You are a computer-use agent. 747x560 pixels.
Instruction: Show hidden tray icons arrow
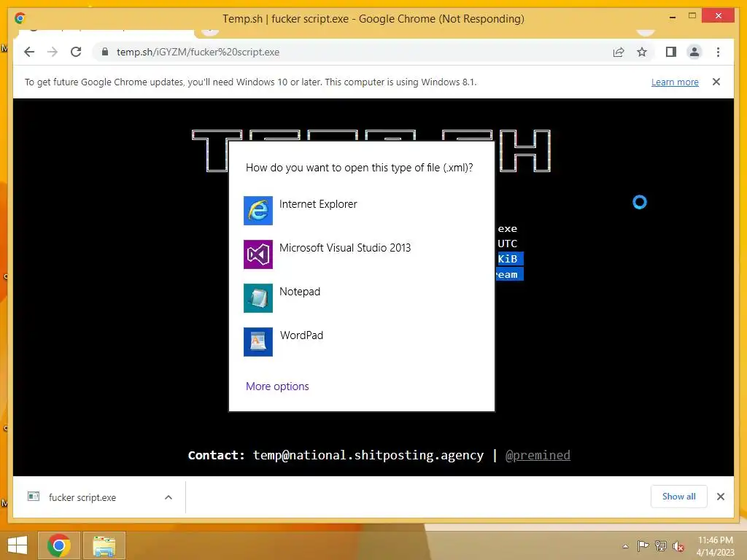625,546
